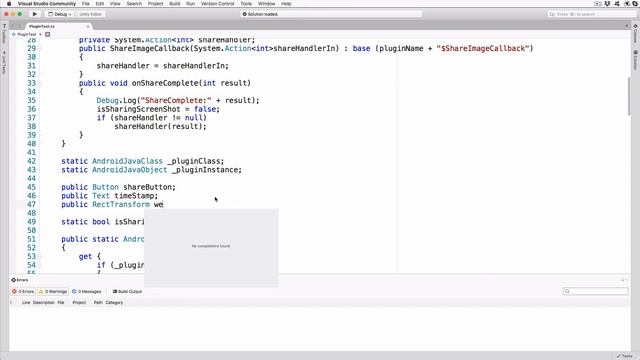The height and width of the screenshot is (360, 640).
Task: Click the volume menu bar icon
Action: (627, 4)
